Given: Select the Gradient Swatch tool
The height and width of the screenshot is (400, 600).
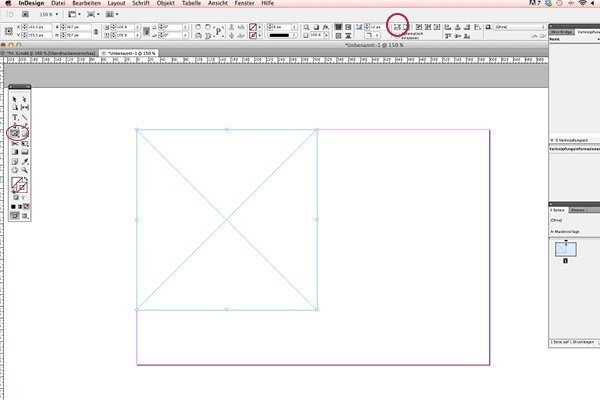Looking at the screenshot, I should point(15,152).
